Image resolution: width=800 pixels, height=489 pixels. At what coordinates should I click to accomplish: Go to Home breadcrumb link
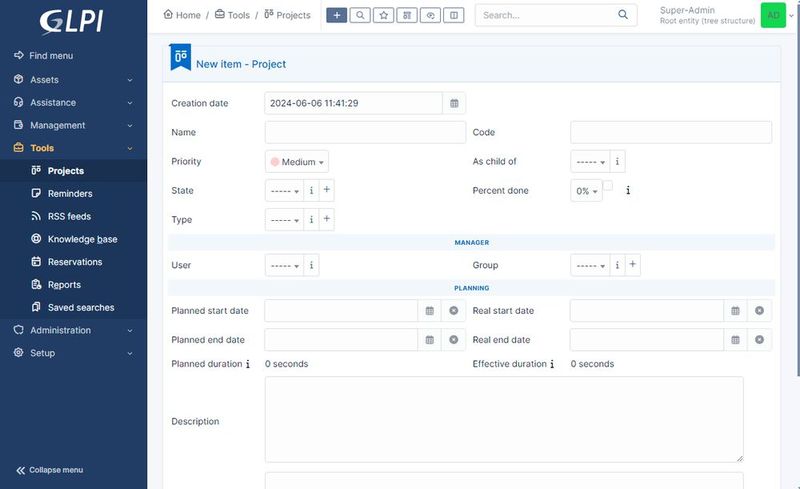click(x=182, y=15)
